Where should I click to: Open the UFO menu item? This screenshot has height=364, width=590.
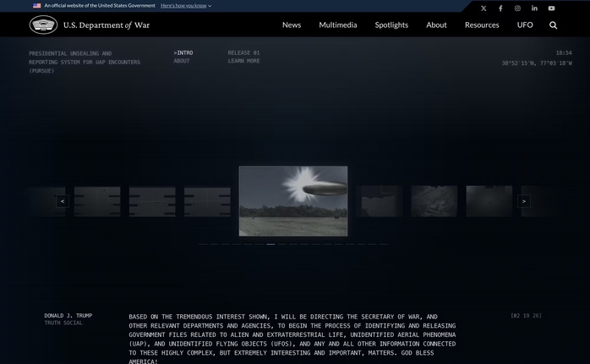(525, 24)
